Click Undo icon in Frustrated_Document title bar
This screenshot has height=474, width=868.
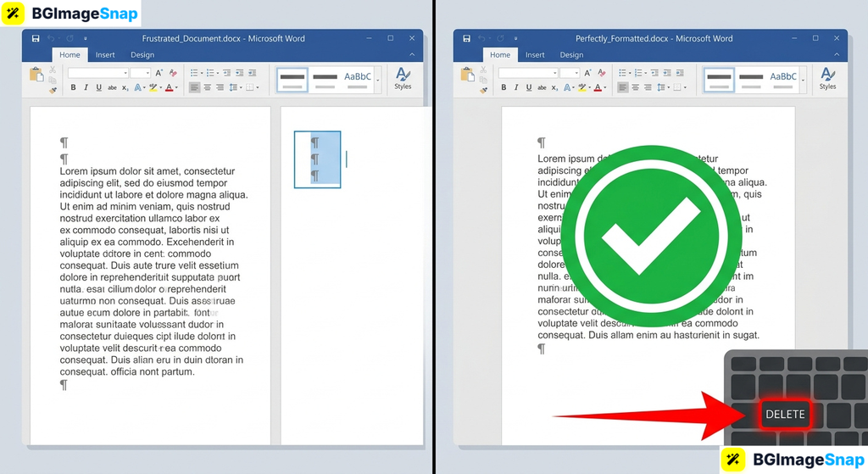[x=51, y=38]
